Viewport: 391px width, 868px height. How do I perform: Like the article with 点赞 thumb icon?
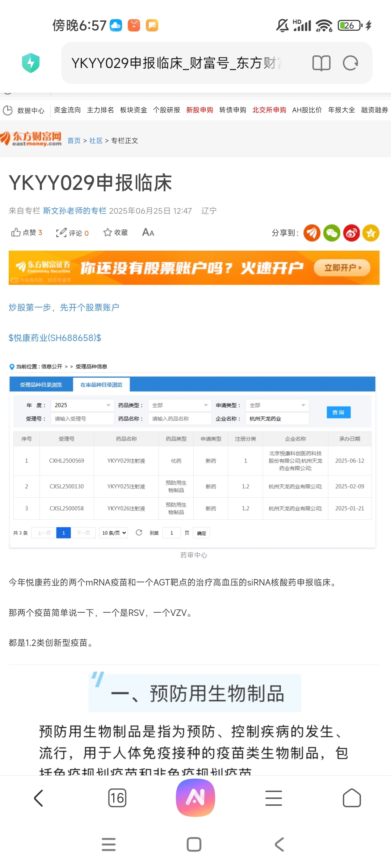[16, 232]
